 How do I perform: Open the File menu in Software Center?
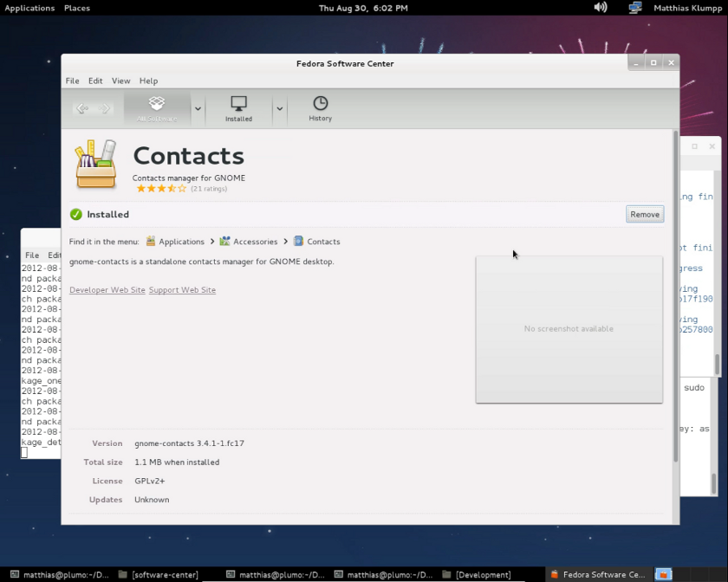pyautogui.click(x=72, y=81)
